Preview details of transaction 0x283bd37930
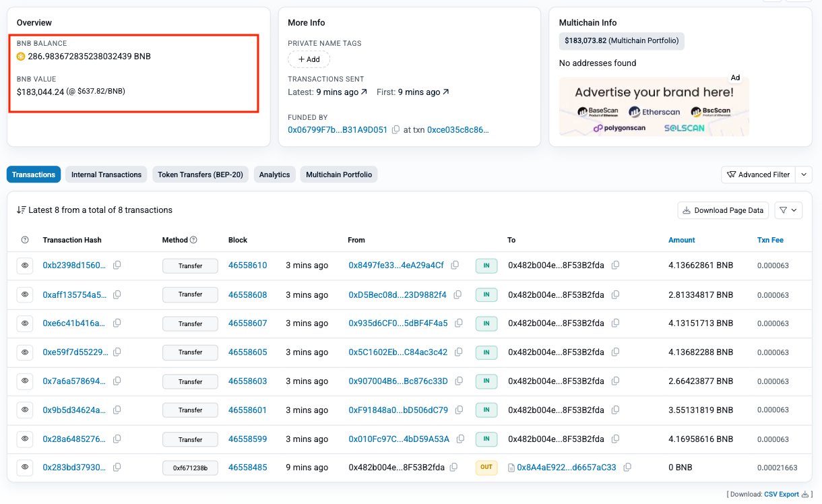 click(25, 468)
